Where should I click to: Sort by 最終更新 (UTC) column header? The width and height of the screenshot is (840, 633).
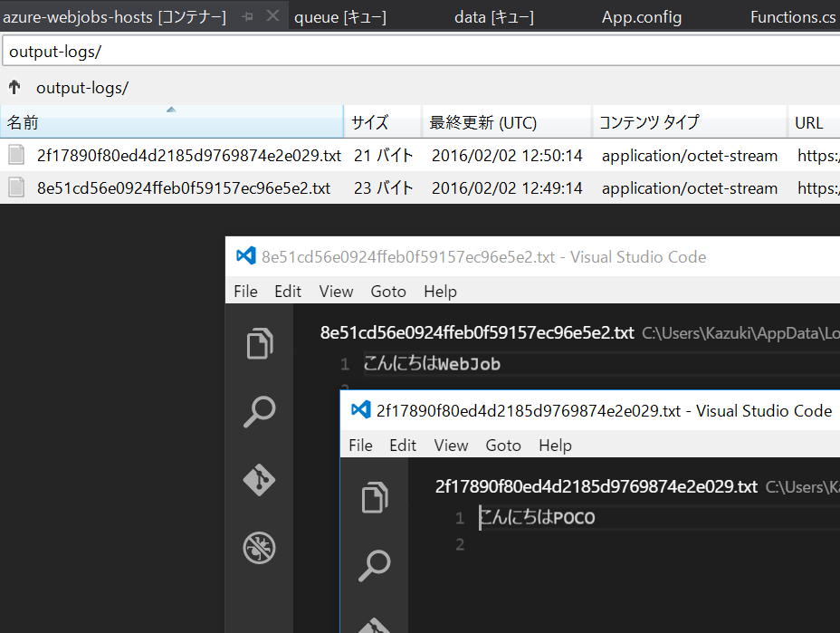tap(507, 121)
